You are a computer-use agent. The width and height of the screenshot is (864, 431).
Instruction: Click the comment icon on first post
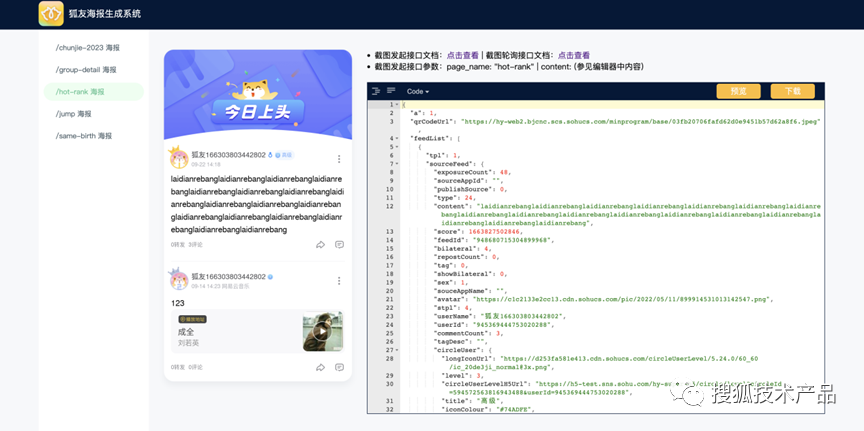coord(339,245)
